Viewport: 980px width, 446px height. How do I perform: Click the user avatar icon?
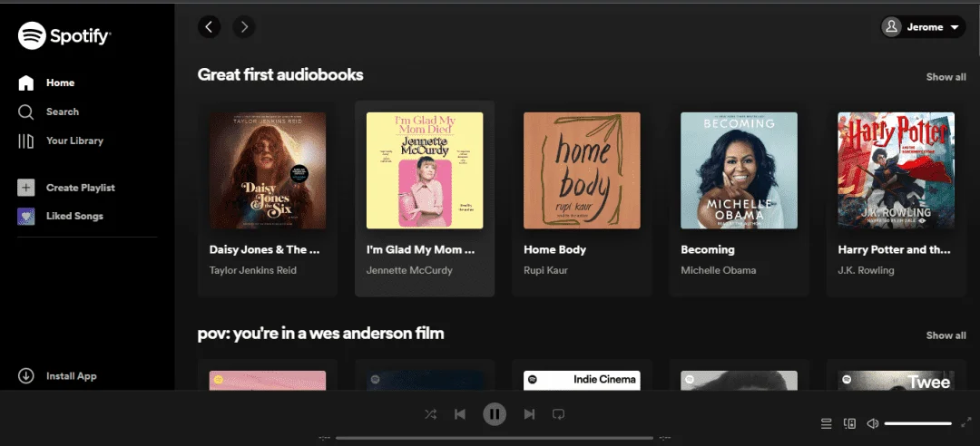pyautogui.click(x=891, y=27)
